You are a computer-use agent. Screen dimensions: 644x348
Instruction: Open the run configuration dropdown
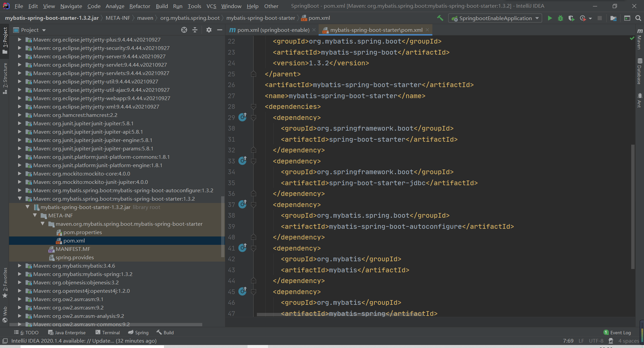495,18
